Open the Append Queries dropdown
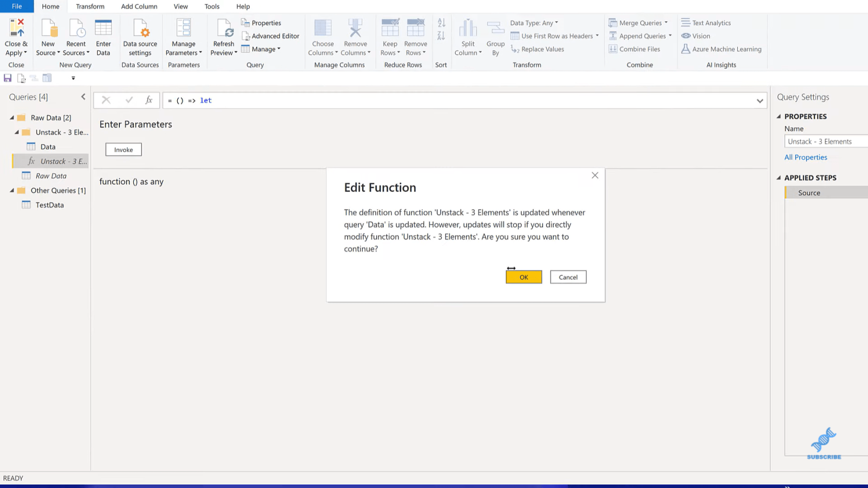The image size is (868, 488). pyautogui.click(x=640, y=36)
